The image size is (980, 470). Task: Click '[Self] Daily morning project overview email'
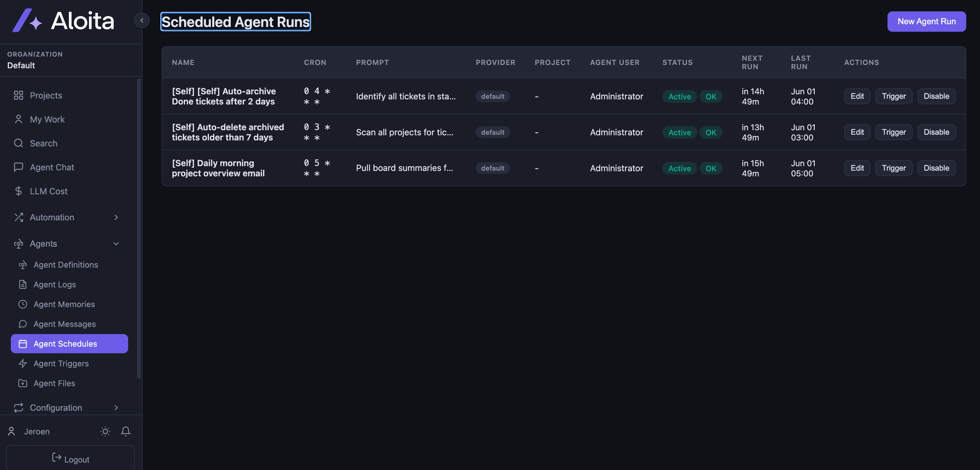point(218,168)
